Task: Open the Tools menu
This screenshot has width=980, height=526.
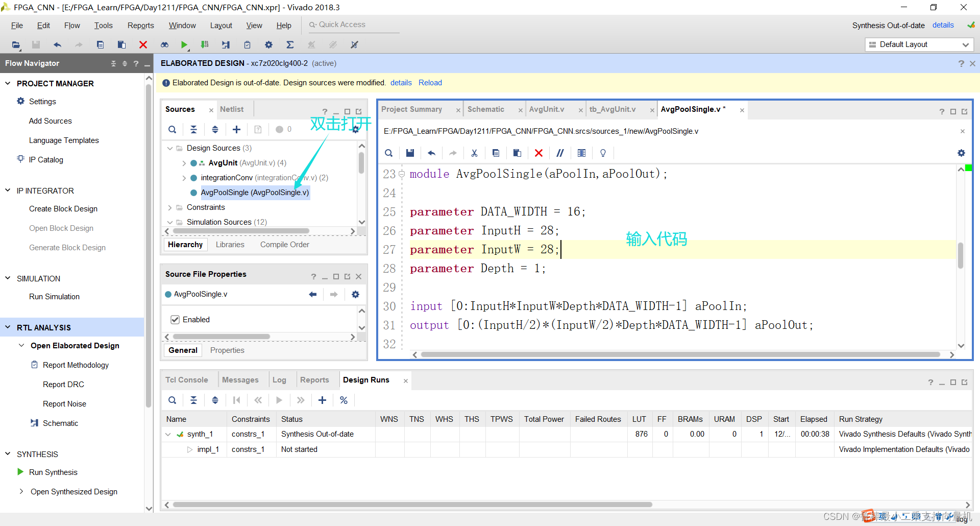Action: (103, 26)
